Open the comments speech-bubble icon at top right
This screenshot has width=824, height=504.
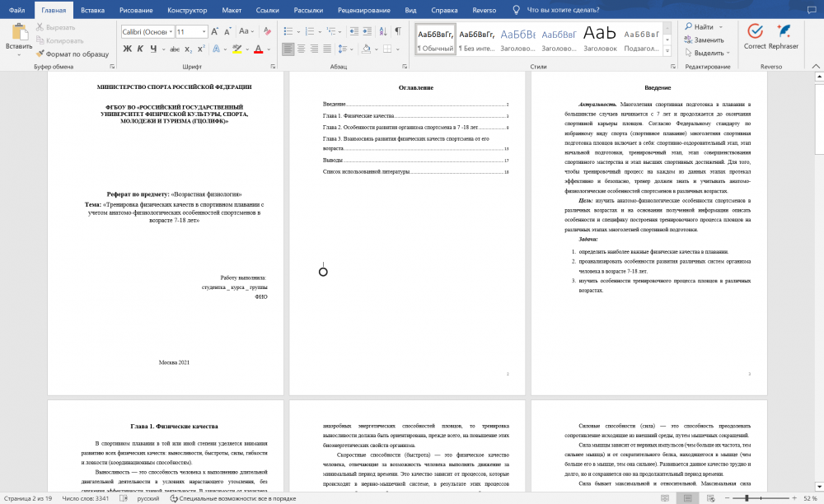point(812,10)
